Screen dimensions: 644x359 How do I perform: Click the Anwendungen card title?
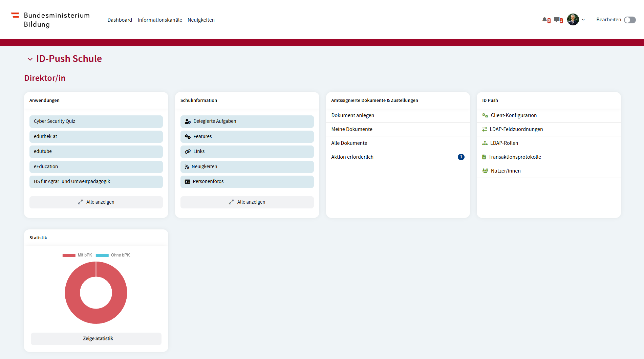click(x=44, y=100)
